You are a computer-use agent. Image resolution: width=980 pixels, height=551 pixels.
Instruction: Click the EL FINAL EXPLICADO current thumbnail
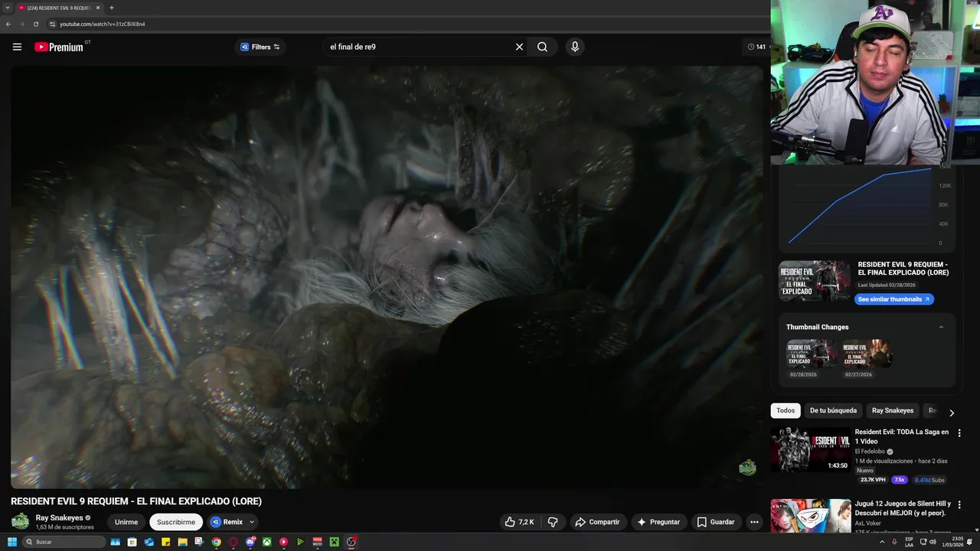click(815, 281)
